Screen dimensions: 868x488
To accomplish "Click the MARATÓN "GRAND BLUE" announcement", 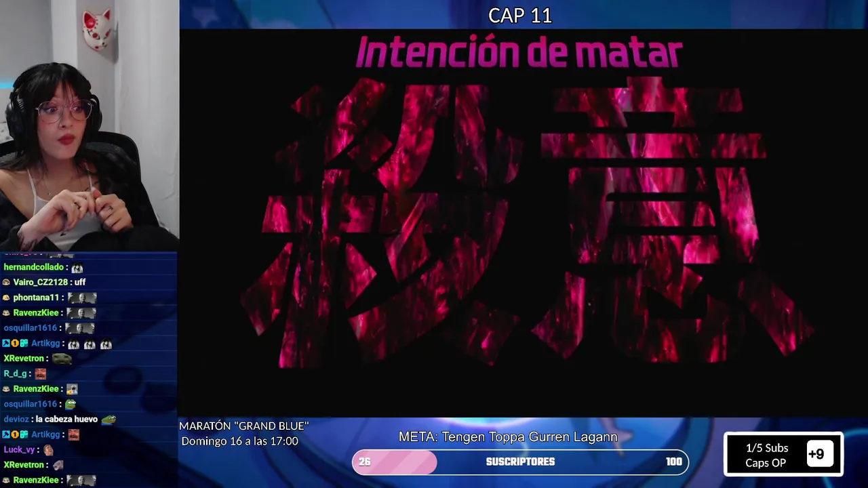I will click(244, 426).
